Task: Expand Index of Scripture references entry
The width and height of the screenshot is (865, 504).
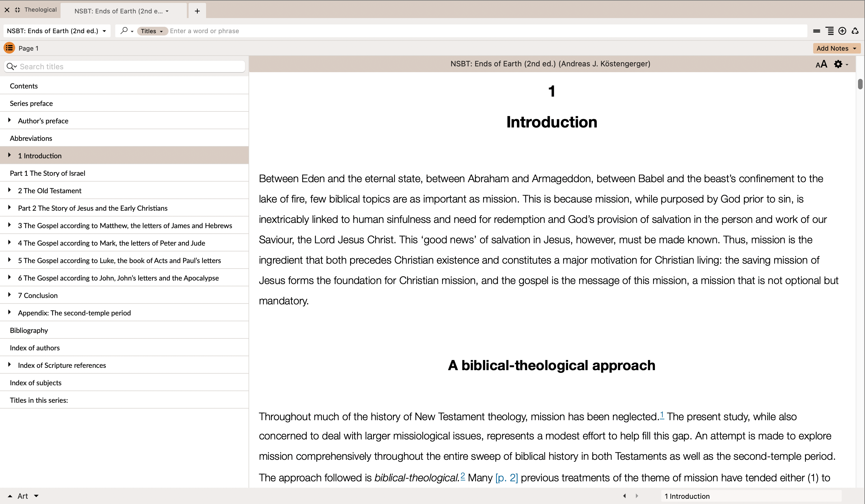Action: pos(10,365)
